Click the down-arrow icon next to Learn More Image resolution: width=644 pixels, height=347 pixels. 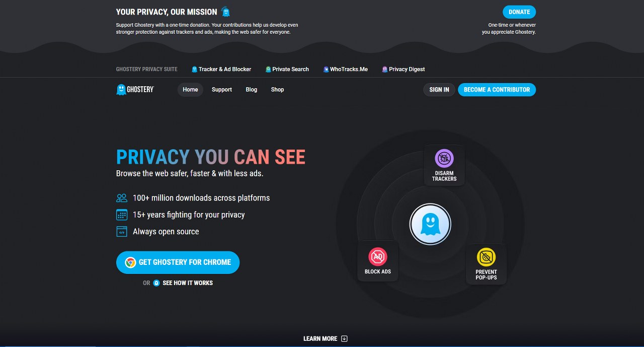pos(344,338)
